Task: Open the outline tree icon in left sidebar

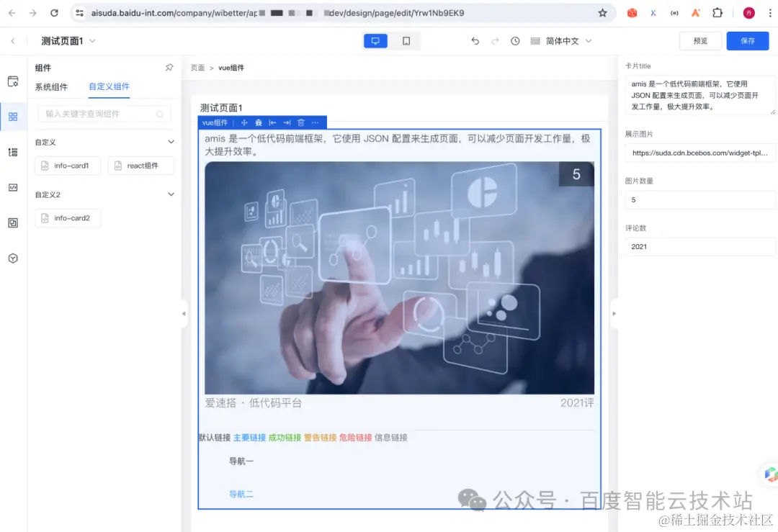Action: (x=13, y=152)
